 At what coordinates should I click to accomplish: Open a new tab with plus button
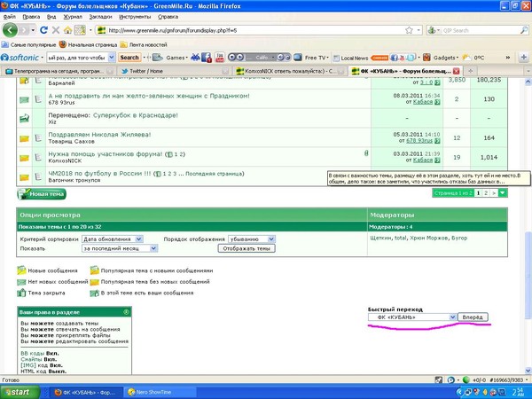coord(470,71)
